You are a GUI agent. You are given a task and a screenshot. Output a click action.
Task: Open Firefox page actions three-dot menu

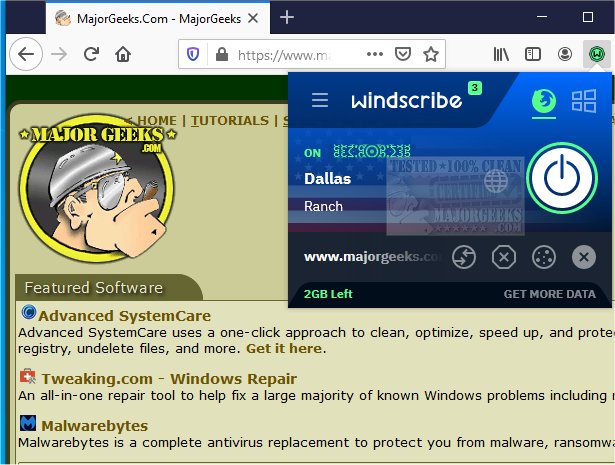click(375, 54)
